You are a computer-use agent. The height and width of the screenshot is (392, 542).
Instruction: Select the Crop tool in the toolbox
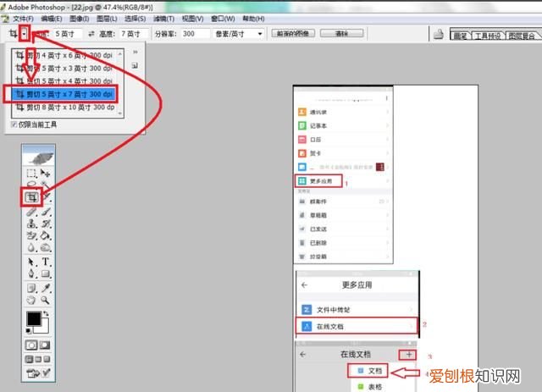click(x=32, y=197)
